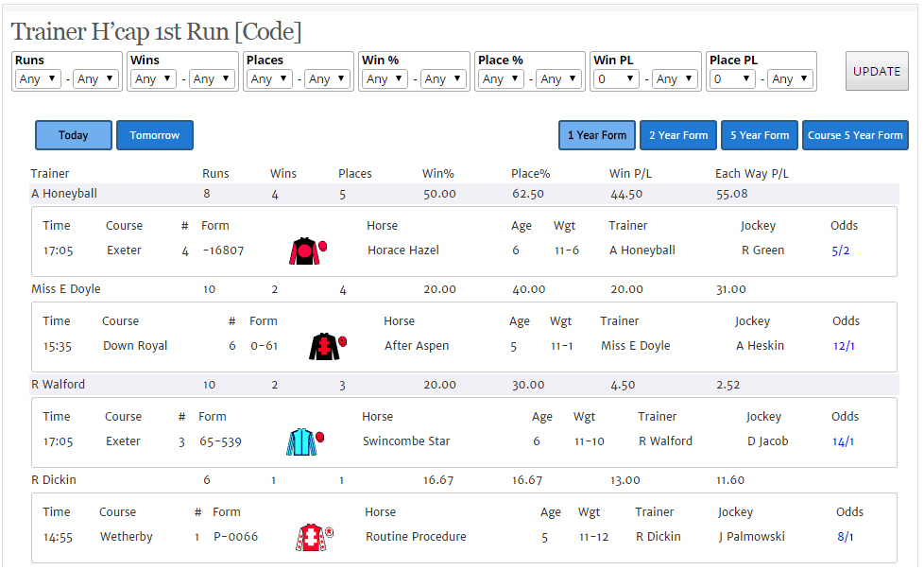Show 5 Year Form statistics
This screenshot has height=570, width=924.
point(760,135)
